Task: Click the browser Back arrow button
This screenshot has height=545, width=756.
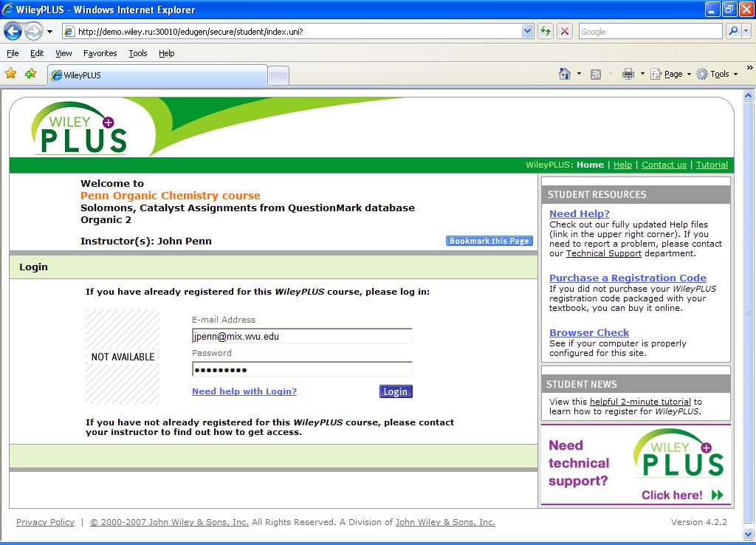Action: tap(13, 32)
